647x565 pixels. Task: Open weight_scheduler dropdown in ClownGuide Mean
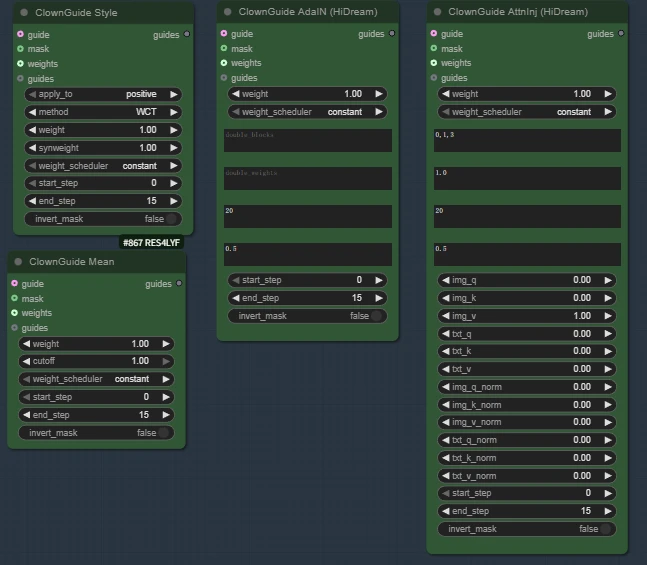96,379
